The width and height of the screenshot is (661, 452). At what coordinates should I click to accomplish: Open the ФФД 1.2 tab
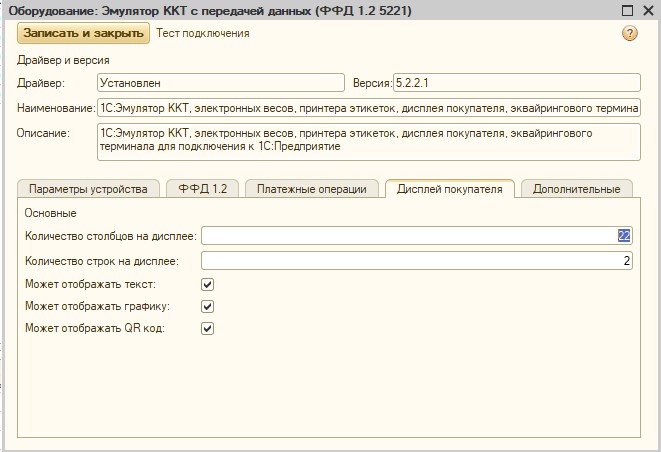click(202, 189)
